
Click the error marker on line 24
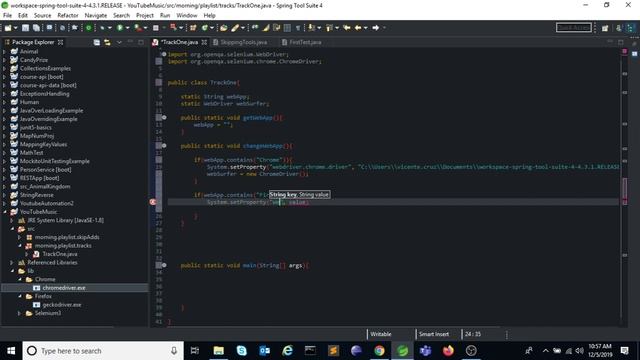tap(153, 202)
